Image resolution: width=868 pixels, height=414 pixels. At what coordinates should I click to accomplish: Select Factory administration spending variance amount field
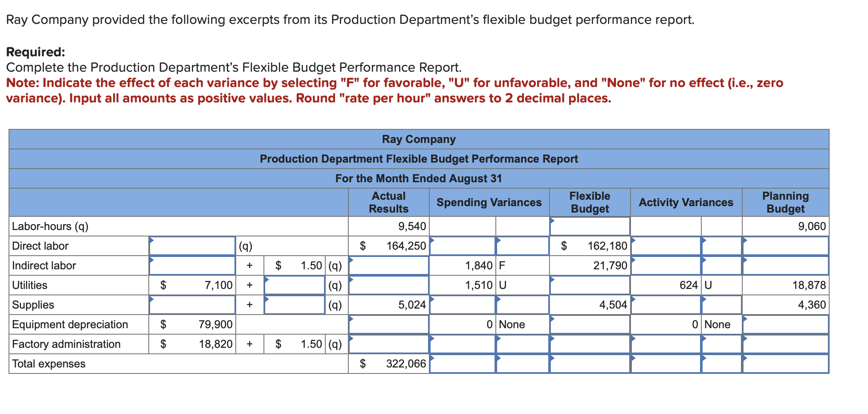pyautogui.click(x=462, y=344)
